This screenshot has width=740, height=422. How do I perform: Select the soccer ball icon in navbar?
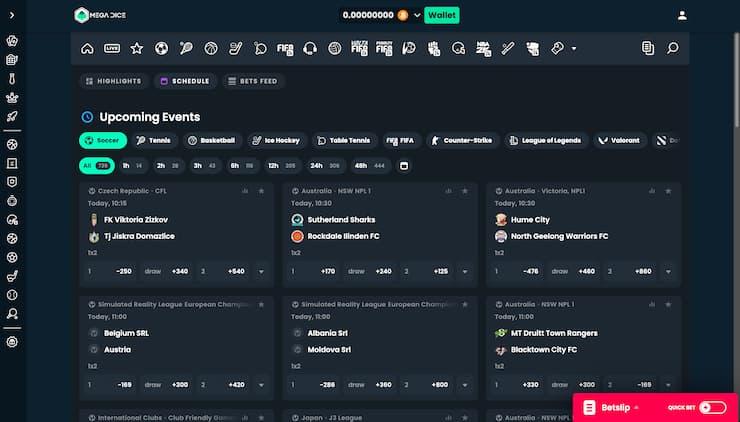(161, 48)
